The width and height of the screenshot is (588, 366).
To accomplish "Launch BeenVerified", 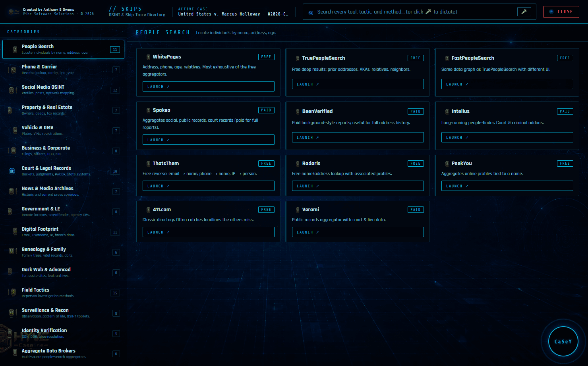I will tap(358, 137).
